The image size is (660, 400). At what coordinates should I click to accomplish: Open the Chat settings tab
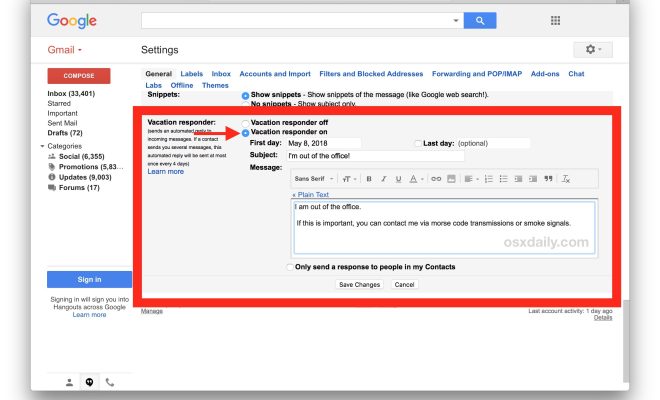coord(576,74)
